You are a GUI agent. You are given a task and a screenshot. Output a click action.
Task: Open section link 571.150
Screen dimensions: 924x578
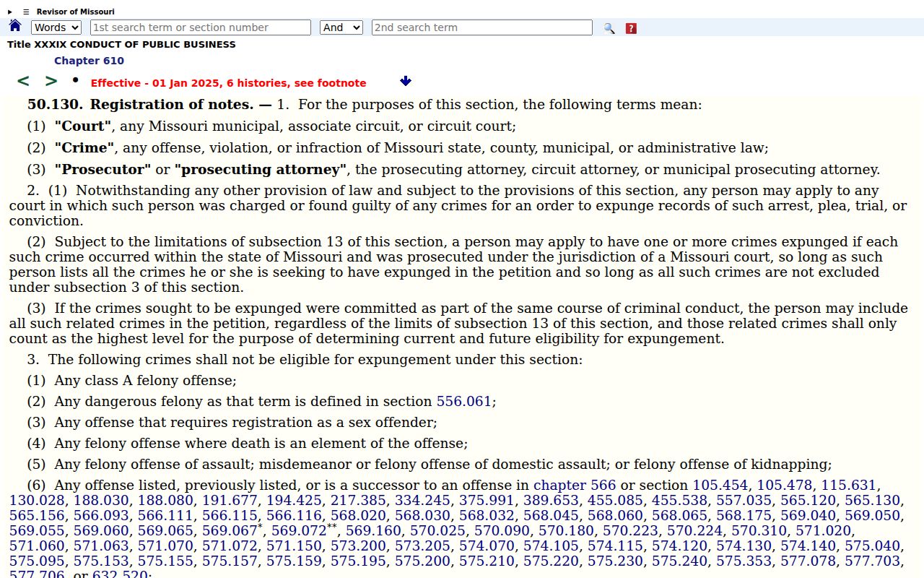pos(294,545)
